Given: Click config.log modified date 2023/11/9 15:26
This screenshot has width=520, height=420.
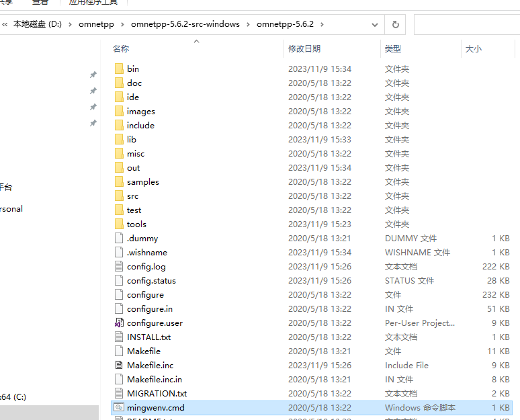Looking at the screenshot, I should pos(320,266).
